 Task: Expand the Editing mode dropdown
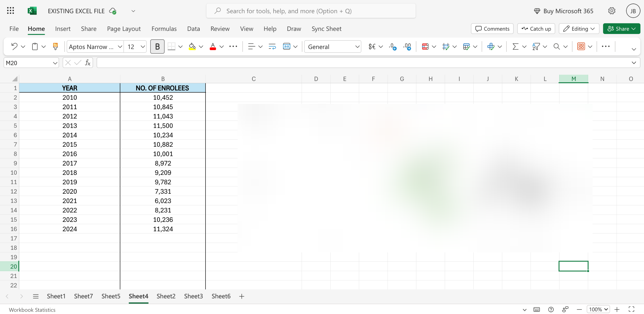click(x=579, y=29)
